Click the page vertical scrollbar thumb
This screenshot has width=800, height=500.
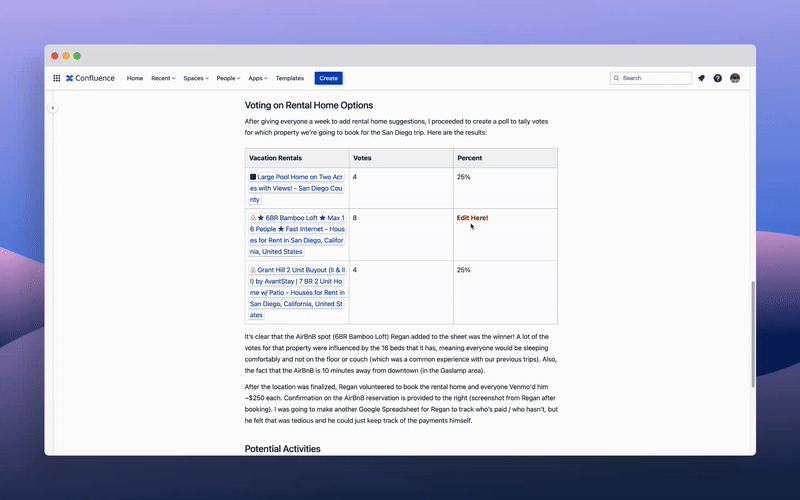[753, 334]
